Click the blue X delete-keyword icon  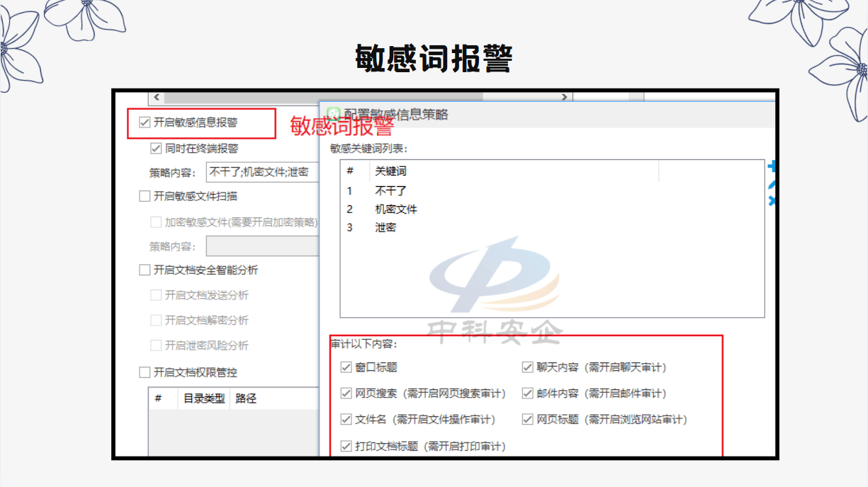point(772,201)
